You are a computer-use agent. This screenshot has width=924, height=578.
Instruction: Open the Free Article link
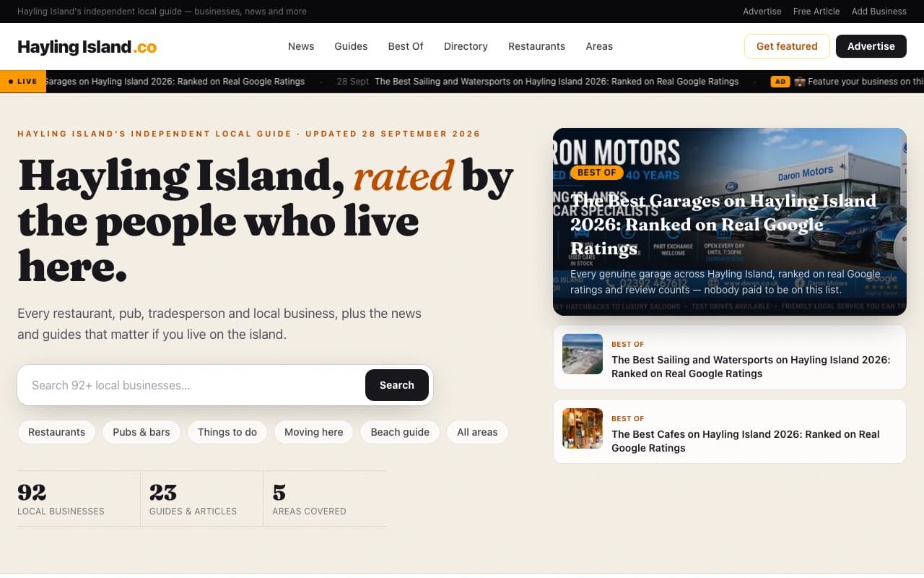tap(816, 12)
